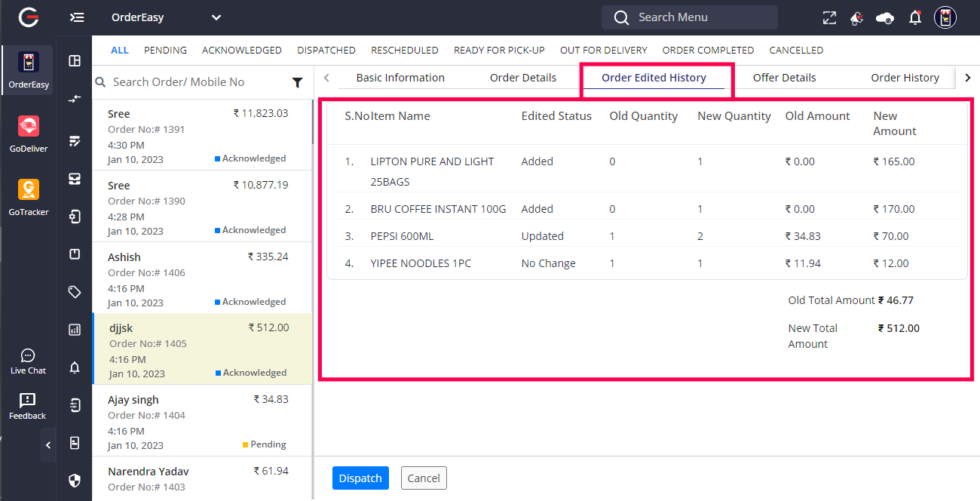The image size is (980, 501).
Task: Open the inbox tray sidebar icon
Action: point(75,180)
